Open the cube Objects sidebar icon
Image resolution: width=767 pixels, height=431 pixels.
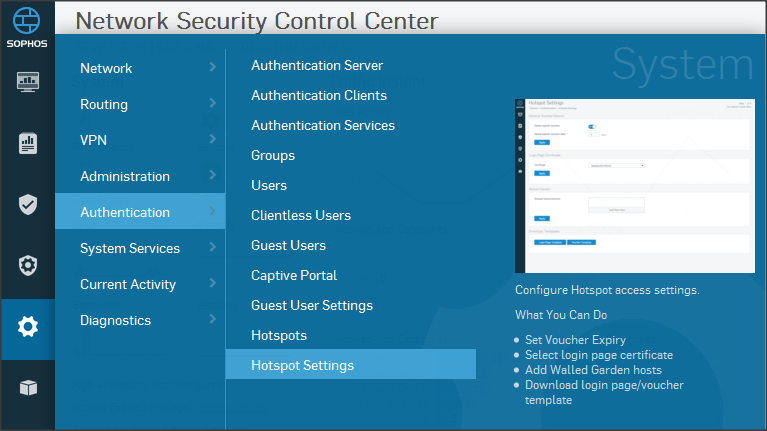click(x=28, y=388)
